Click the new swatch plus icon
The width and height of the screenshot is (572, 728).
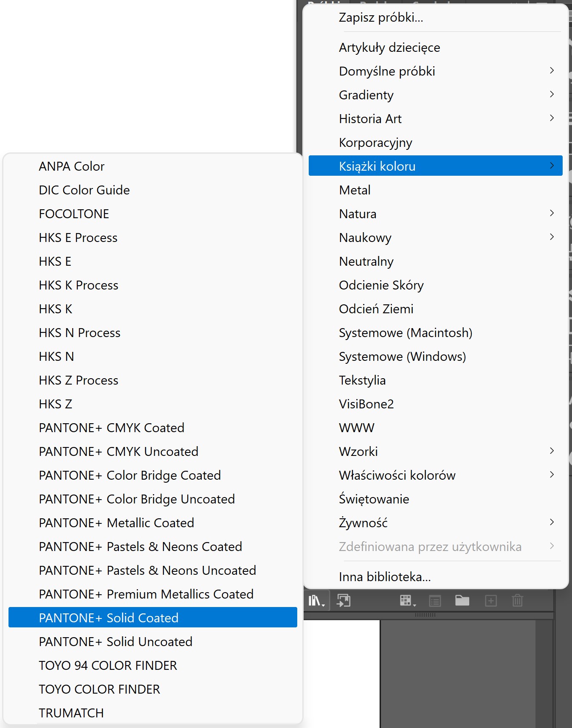491,601
